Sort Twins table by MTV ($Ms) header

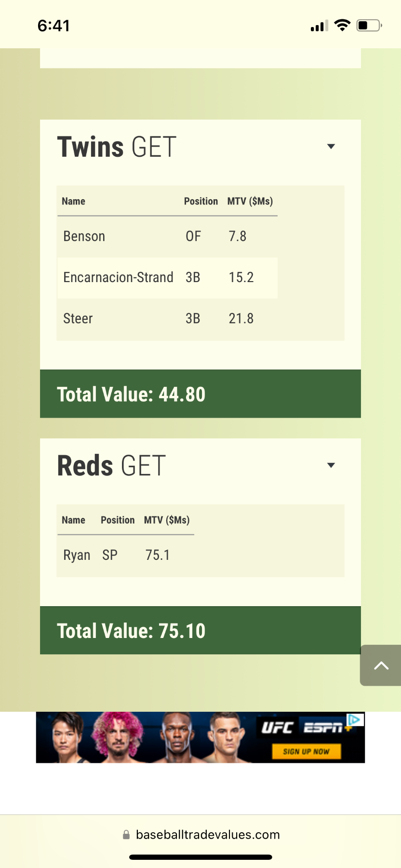(x=250, y=201)
